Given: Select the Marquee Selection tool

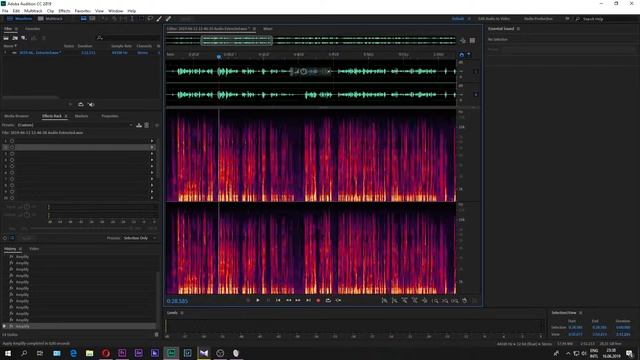Looking at the screenshot, I should (x=141, y=19).
